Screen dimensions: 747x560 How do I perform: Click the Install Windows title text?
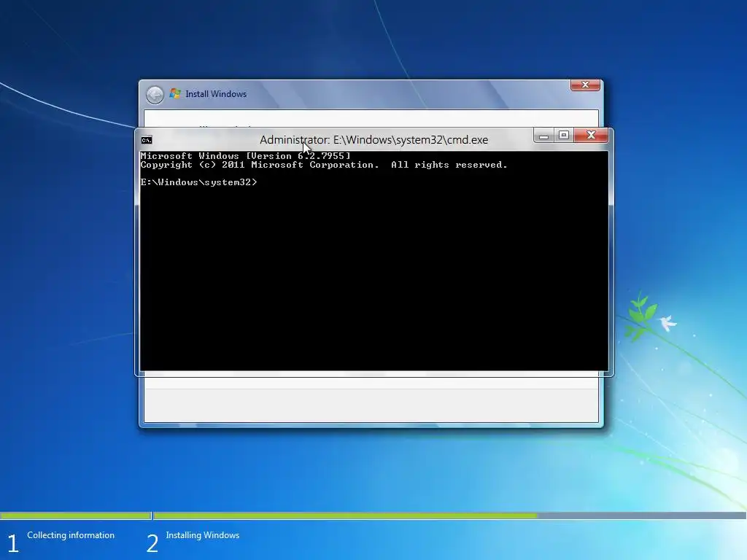[216, 94]
